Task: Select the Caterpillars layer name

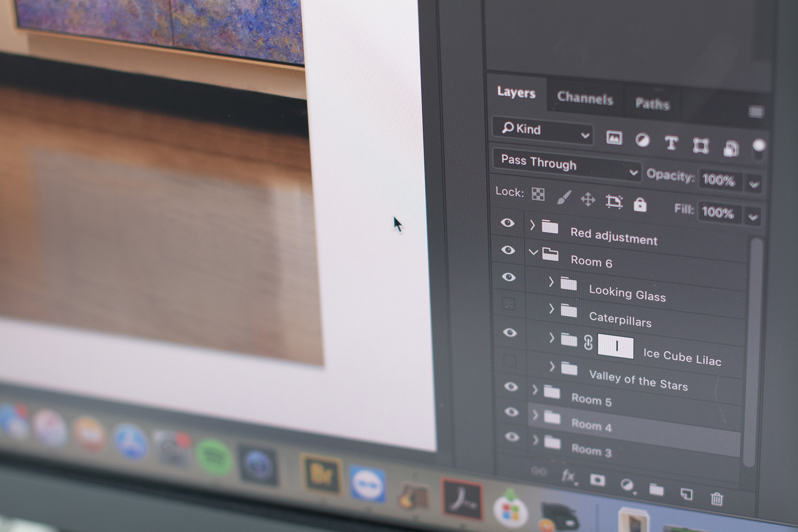Action: coord(620,319)
